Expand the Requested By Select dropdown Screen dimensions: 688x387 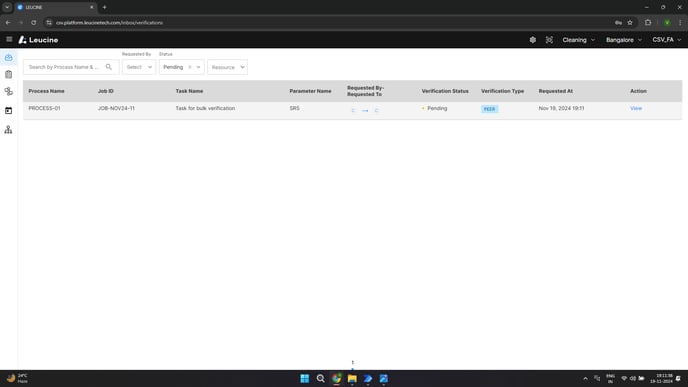pyautogui.click(x=139, y=67)
